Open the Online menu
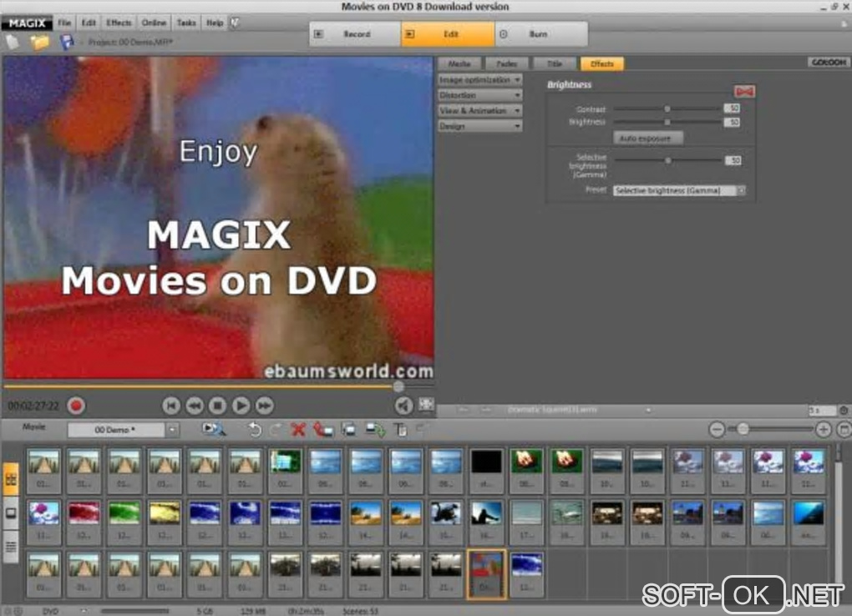 pyautogui.click(x=154, y=23)
